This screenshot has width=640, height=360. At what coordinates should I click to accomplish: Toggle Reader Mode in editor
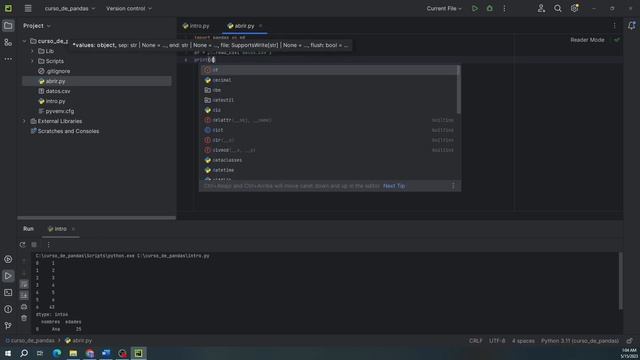click(x=587, y=40)
